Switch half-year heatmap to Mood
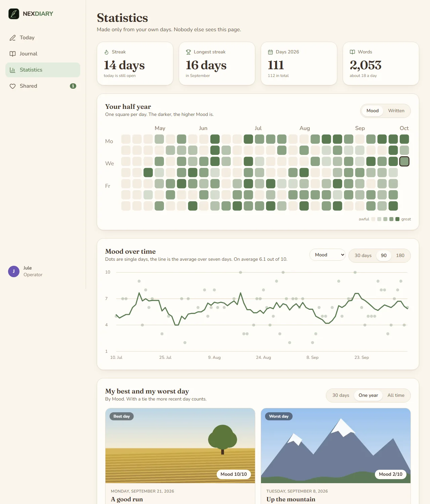Image resolution: width=430 pixels, height=504 pixels. click(x=373, y=111)
